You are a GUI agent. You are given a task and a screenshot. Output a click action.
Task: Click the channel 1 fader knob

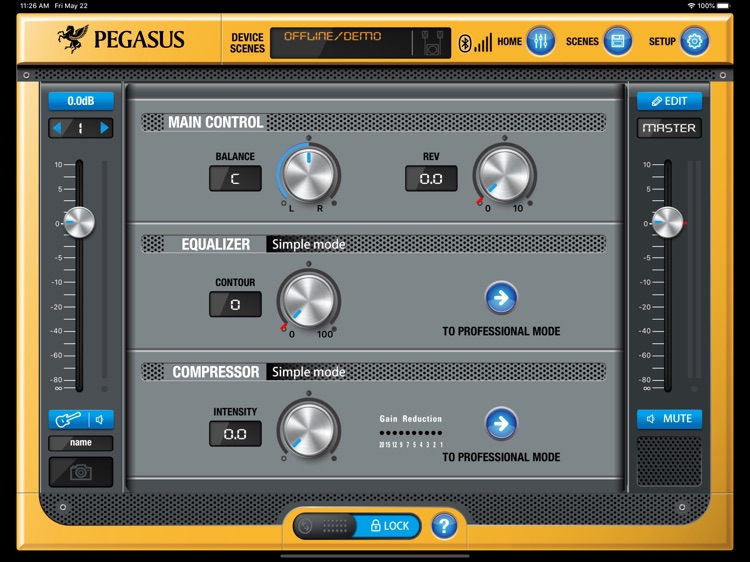[x=79, y=222]
